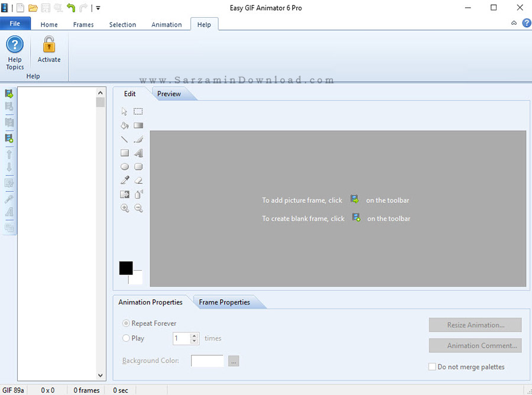Click the grayed text effect sidebar icon
Viewport: 532px width, 395px height.
click(x=9, y=212)
